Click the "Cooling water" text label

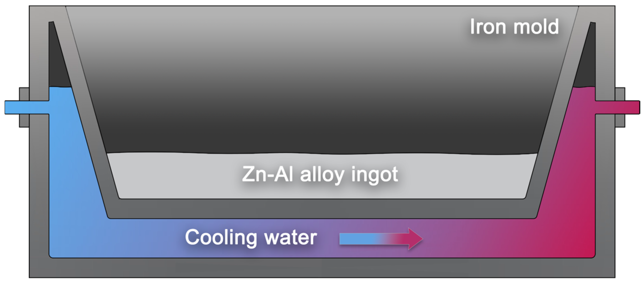pyautogui.click(x=251, y=237)
